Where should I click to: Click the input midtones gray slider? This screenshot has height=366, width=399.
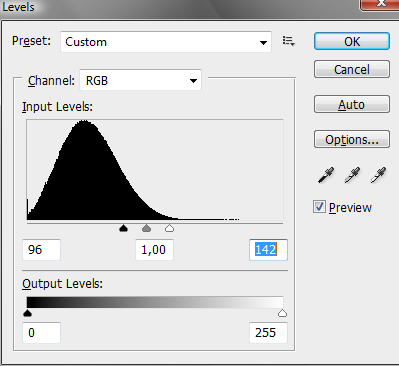(x=147, y=228)
